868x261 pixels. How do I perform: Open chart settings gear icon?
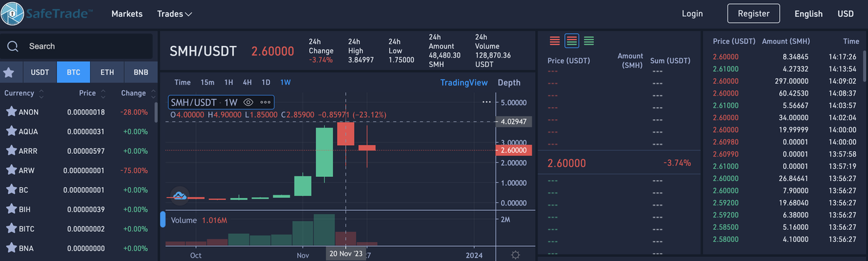coord(515,254)
